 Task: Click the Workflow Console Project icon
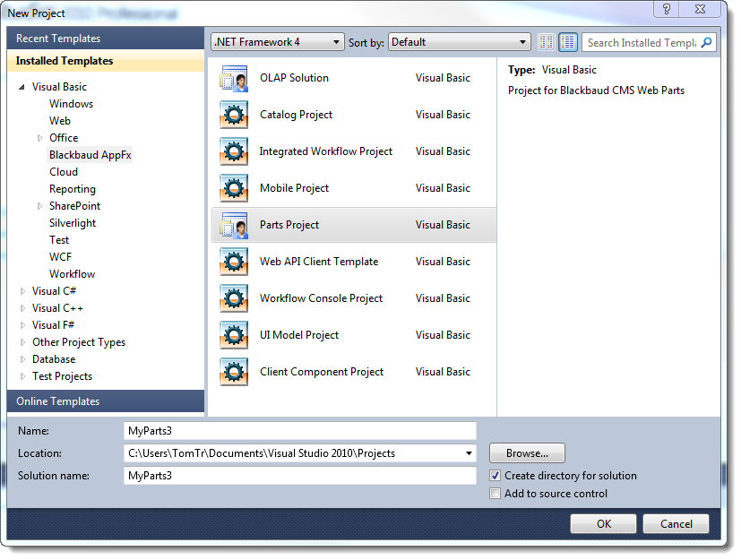[x=234, y=298]
